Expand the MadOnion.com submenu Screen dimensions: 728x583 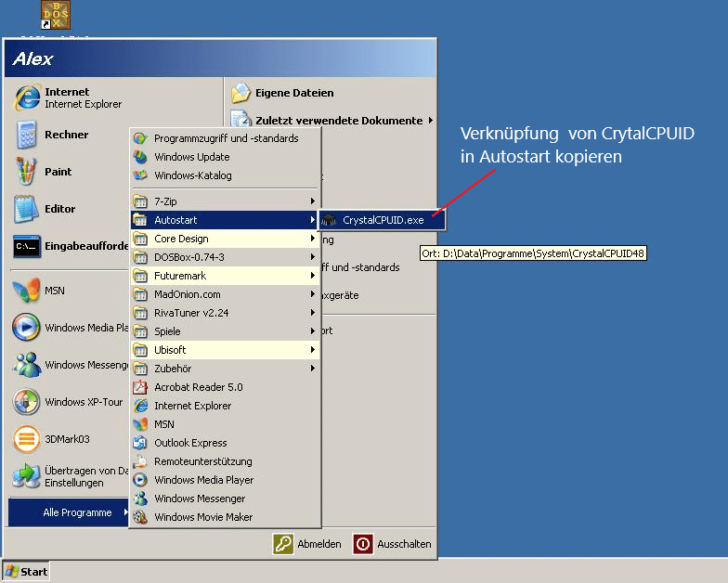(x=225, y=294)
